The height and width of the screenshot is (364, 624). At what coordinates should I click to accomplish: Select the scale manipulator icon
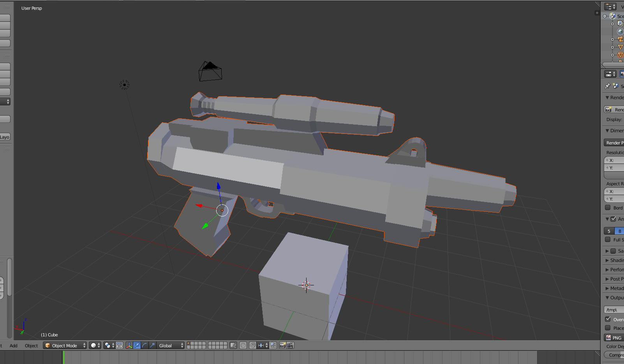coord(152,345)
